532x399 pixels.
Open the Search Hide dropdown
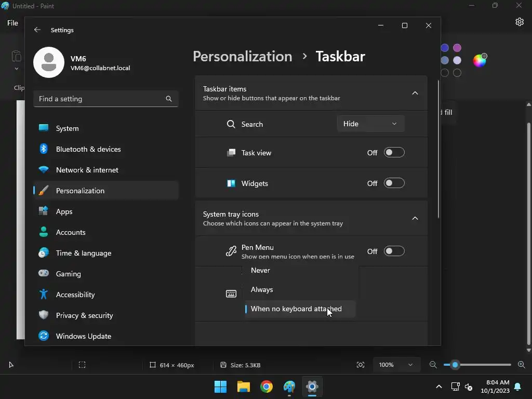[x=370, y=124]
